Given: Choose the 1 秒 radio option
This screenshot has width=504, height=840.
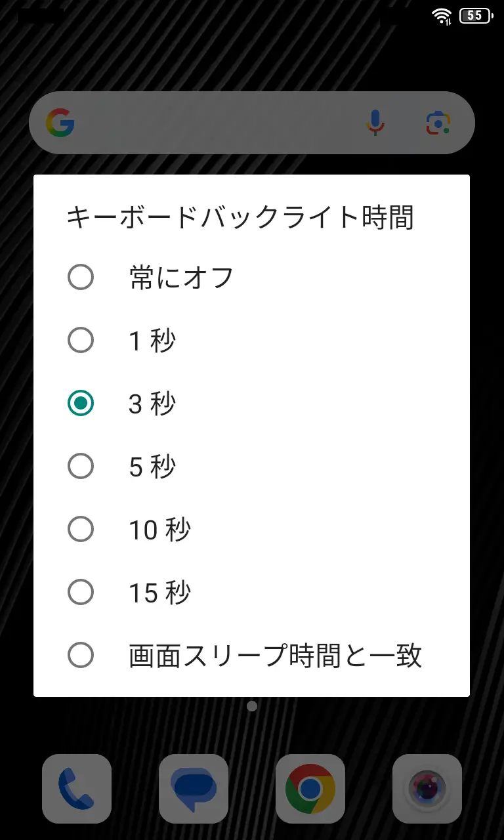Looking at the screenshot, I should (81, 341).
